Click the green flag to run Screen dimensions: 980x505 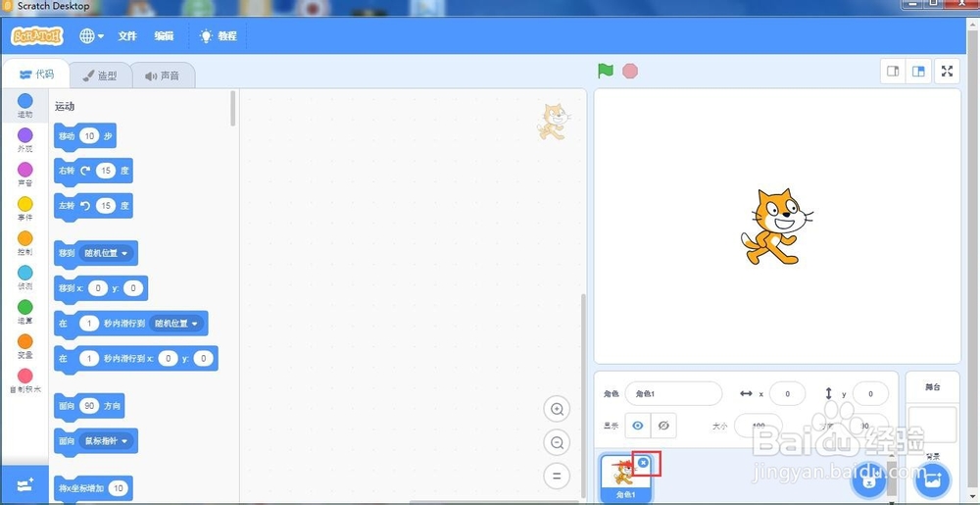[605, 72]
